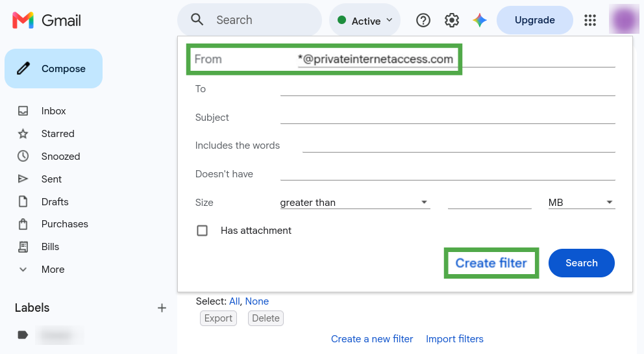The image size is (644, 354).
Task: Click the Bills receipt icon
Action: point(23,247)
